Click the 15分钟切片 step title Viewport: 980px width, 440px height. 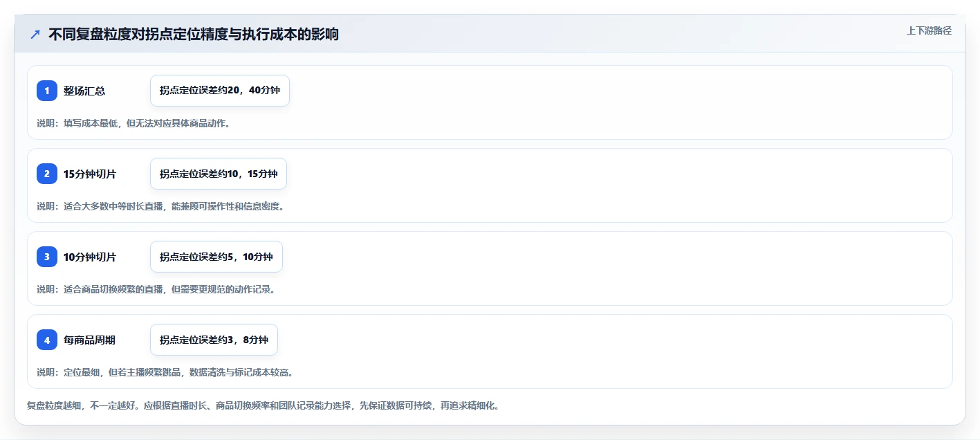(90, 174)
